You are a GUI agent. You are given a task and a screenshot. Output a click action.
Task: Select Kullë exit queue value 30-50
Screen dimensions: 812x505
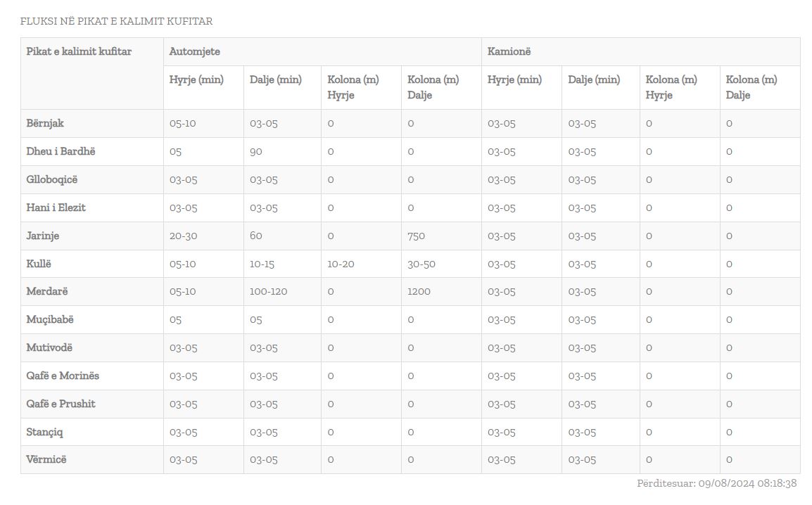tap(421, 264)
